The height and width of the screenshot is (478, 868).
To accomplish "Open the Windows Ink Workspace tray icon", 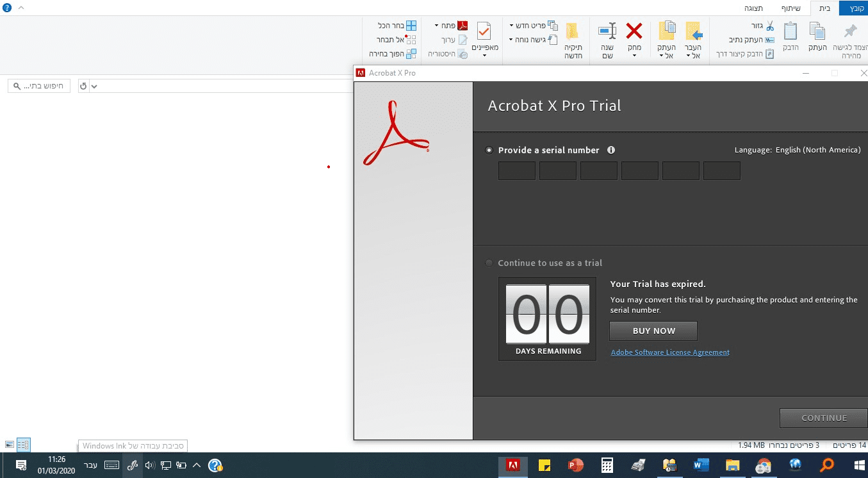I will click(133, 465).
